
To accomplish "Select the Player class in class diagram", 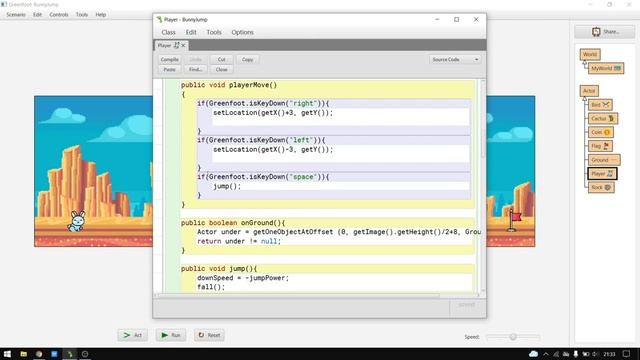I will pyautogui.click(x=602, y=174).
